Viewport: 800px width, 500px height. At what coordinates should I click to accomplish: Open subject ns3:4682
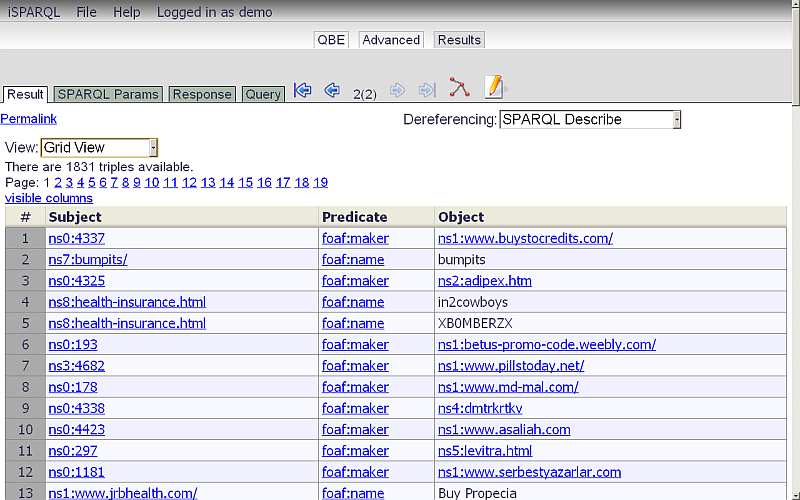pyautogui.click(x=77, y=366)
